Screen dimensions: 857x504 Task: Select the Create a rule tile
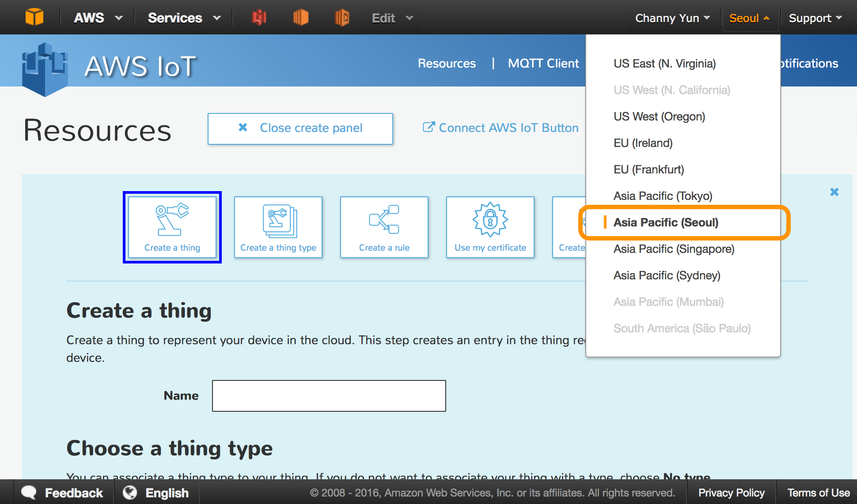tap(384, 227)
